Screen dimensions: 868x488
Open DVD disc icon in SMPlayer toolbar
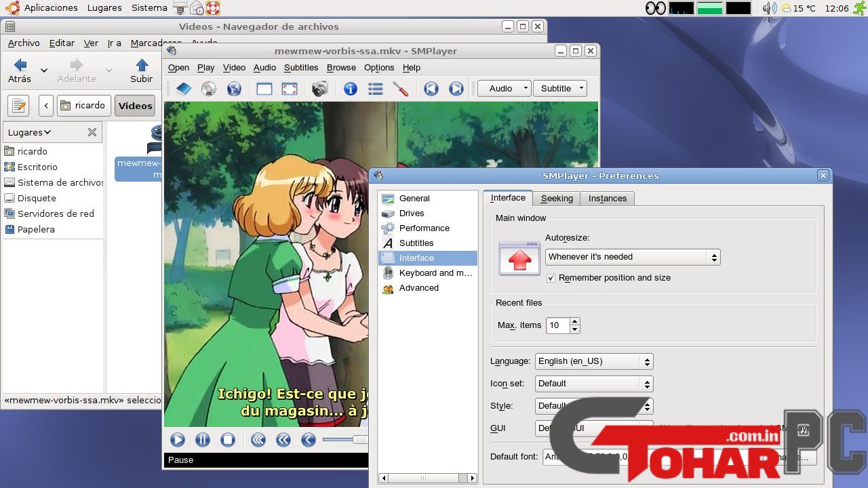tap(209, 89)
